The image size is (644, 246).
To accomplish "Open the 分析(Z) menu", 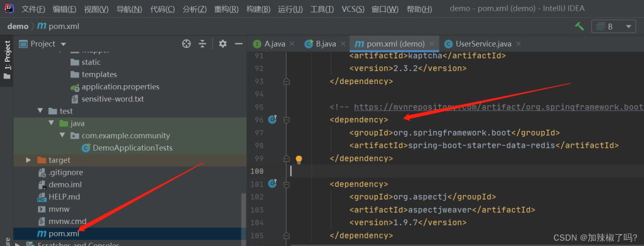I will click(x=194, y=9).
